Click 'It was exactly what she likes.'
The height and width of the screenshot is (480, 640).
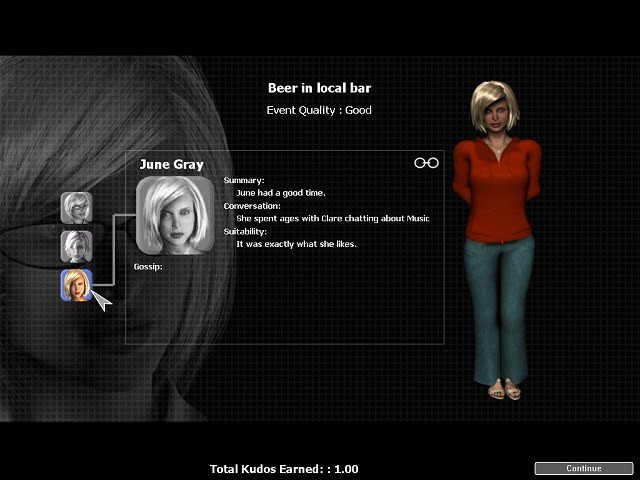pos(296,244)
